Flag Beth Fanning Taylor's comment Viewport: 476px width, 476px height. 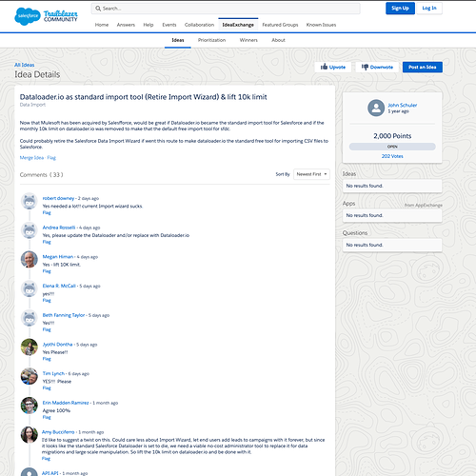click(x=47, y=329)
